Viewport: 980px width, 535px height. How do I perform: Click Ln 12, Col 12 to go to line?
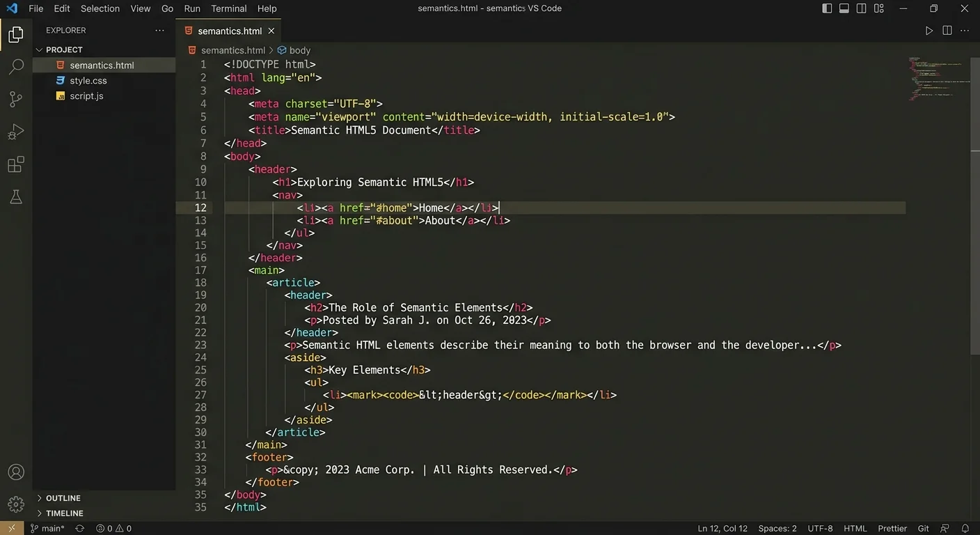point(722,528)
